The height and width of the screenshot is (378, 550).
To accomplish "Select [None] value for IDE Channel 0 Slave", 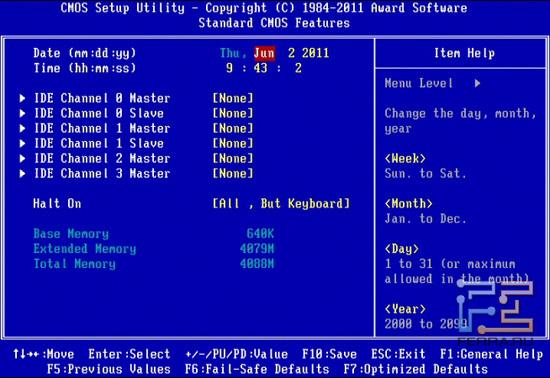I will click(x=233, y=113).
